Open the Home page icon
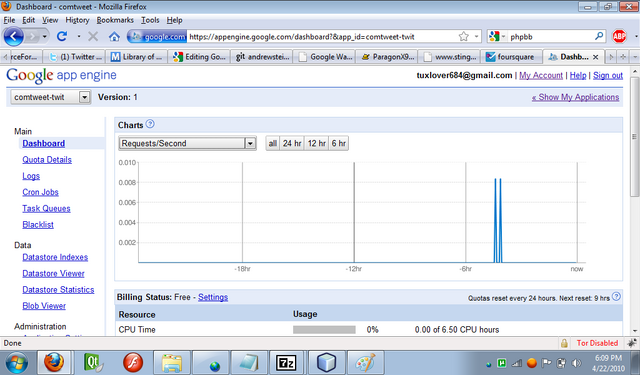The image size is (640, 375). (114, 37)
